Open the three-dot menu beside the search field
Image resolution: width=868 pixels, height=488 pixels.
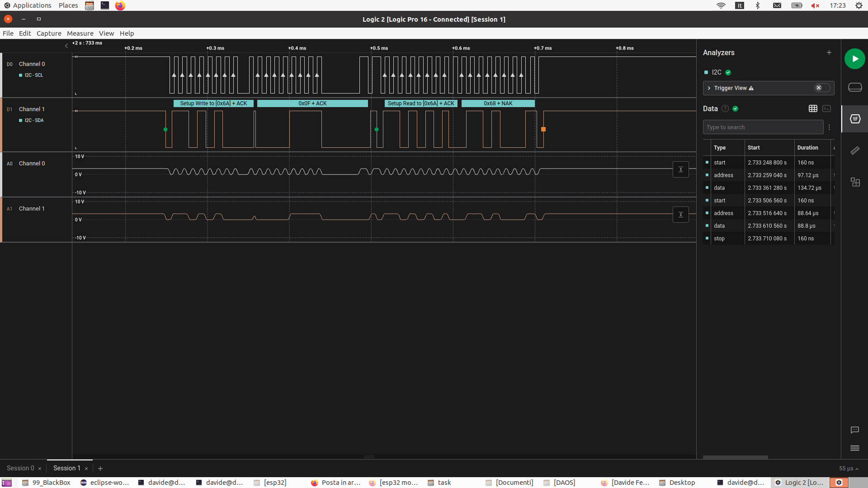(x=829, y=127)
